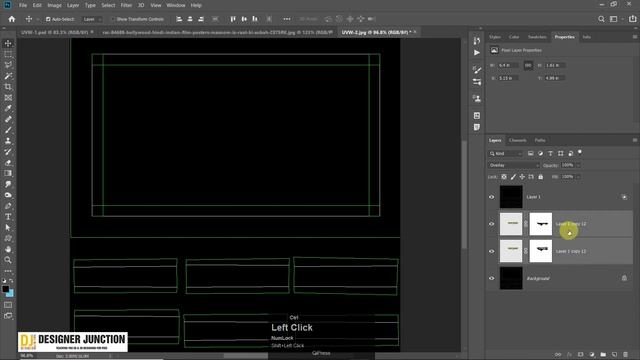The width and height of the screenshot is (640, 360).
Task: Toggle the Auto-Select checkbox
Action: point(48,19)
